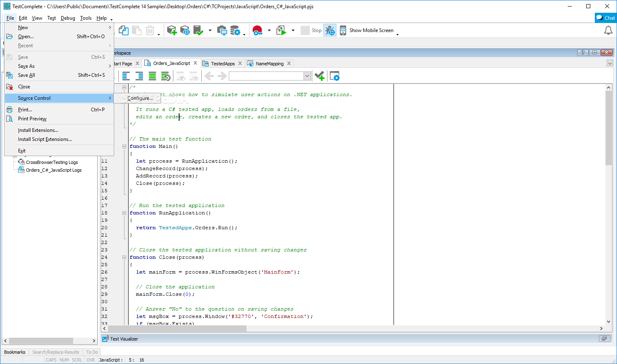Click the Copy icon in main toolbar
Screen dimensions: 617x364
[x=124, y=30]
